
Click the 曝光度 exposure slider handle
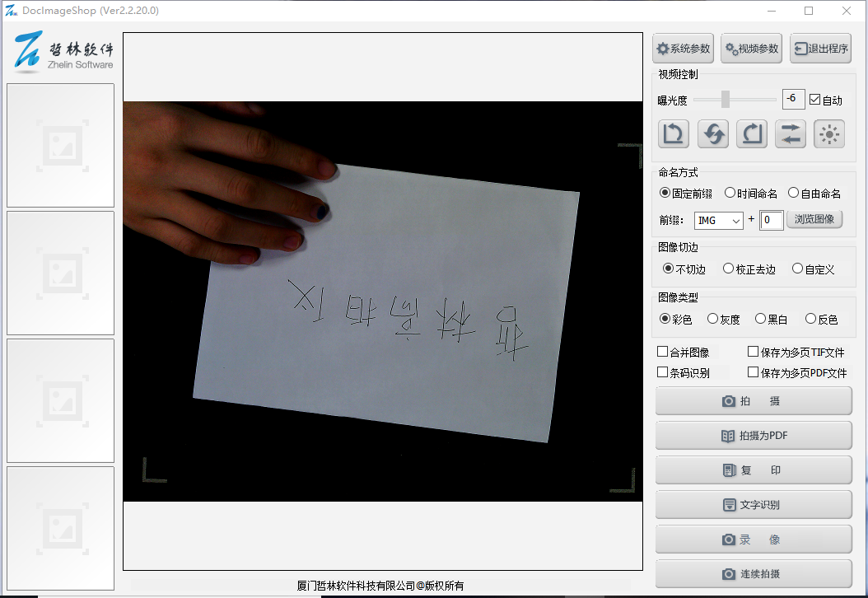click(x=726, y=99)
